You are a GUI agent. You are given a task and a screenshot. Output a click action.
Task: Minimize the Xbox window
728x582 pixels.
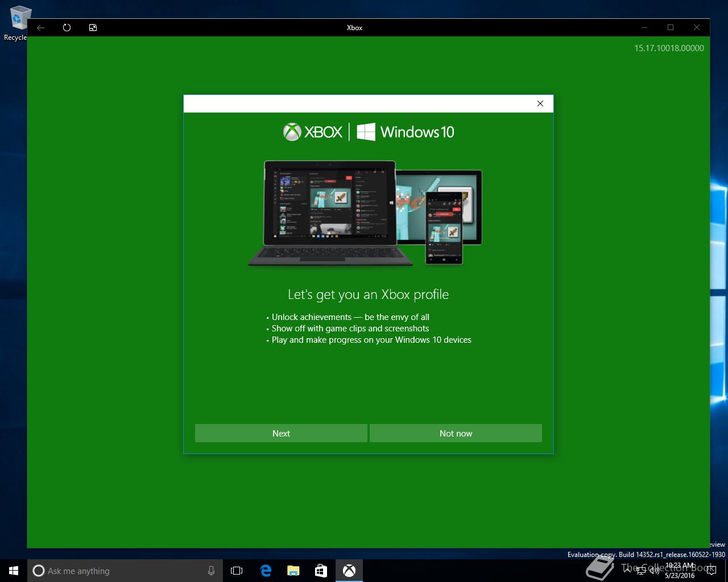[x=644, y=27]
